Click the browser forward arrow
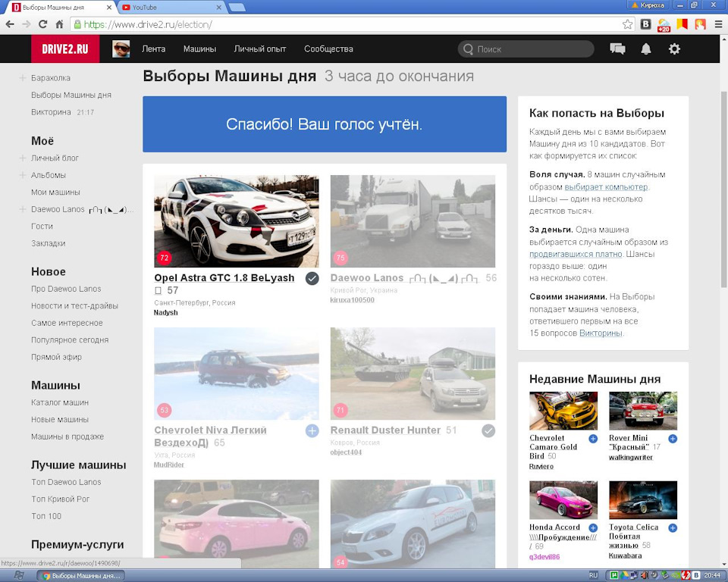The height and width of the screenshot is (582, 728). pyautogui.click(x=27, y=24)
